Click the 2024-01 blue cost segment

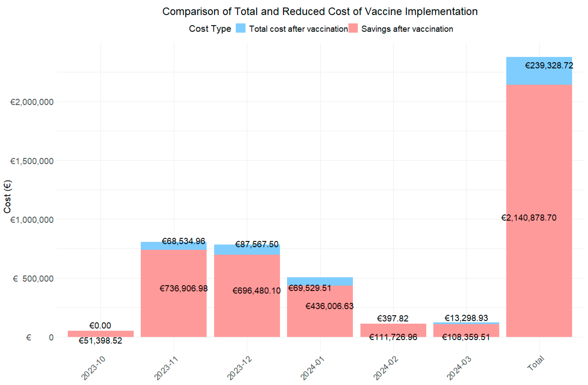(x=320, y=281)
